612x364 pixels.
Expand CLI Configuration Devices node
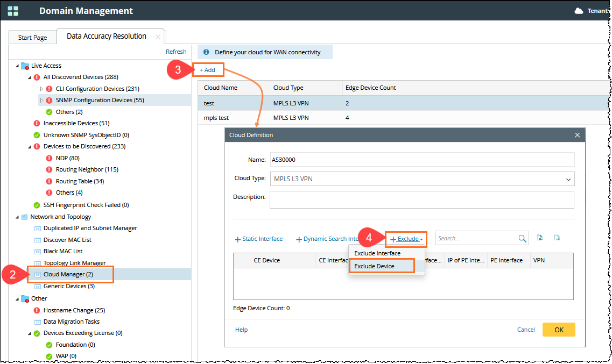tap(42, 89)
